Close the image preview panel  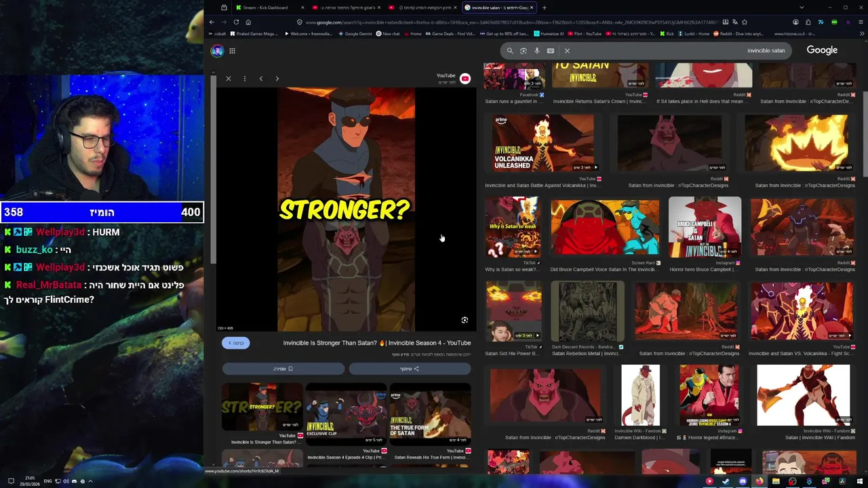229,79
